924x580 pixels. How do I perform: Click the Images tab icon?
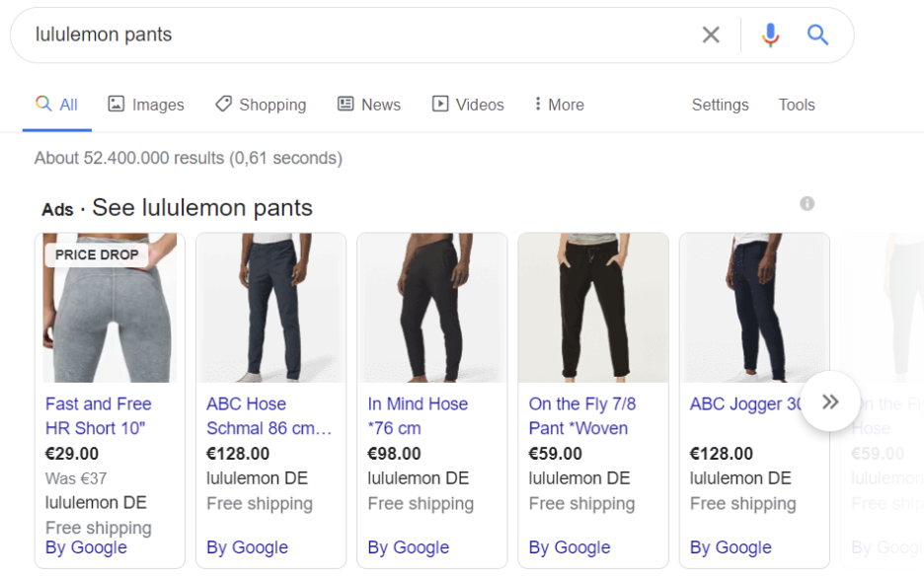click(116, 105)
